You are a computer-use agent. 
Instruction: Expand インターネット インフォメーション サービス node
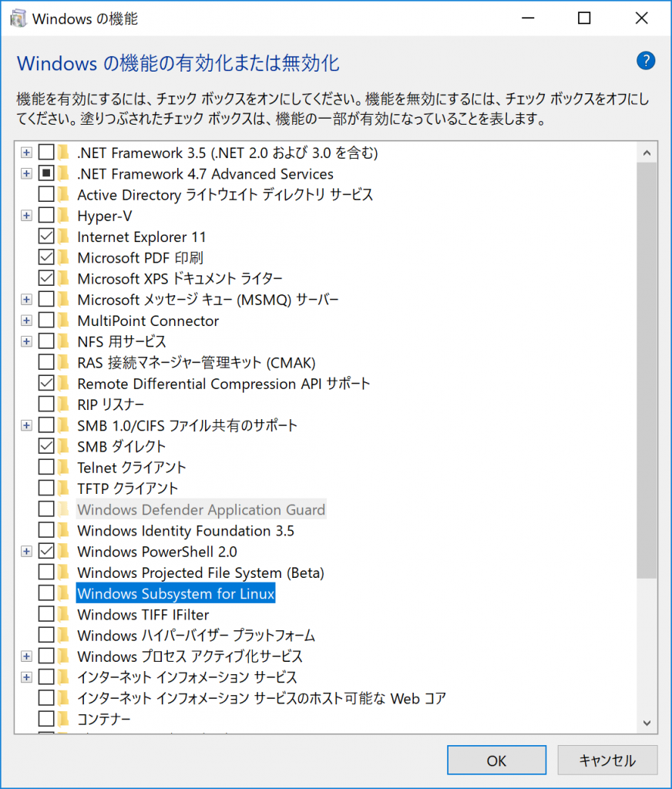click(27, 677)
